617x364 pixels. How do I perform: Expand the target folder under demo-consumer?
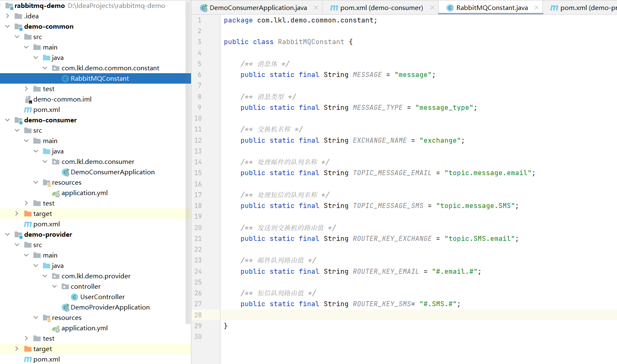(17, 214)
